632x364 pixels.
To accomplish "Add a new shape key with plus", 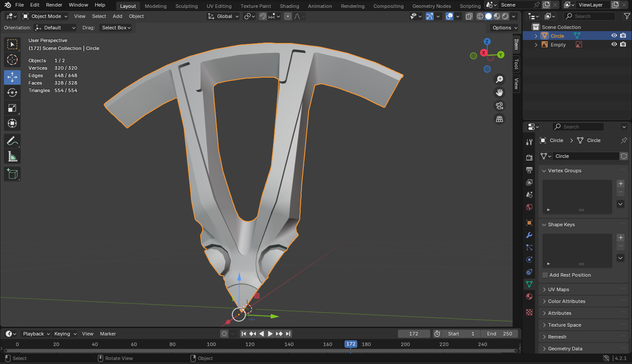I will (x=621, y=238).
